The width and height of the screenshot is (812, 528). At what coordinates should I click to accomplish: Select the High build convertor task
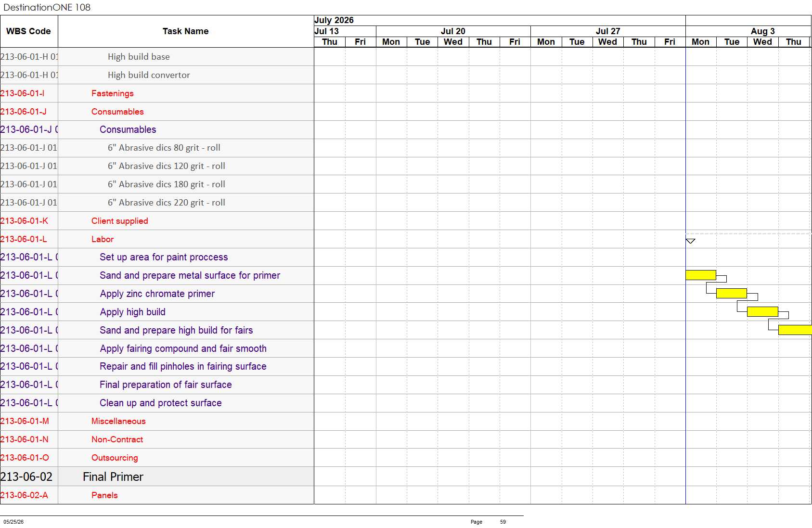(149, 75)
